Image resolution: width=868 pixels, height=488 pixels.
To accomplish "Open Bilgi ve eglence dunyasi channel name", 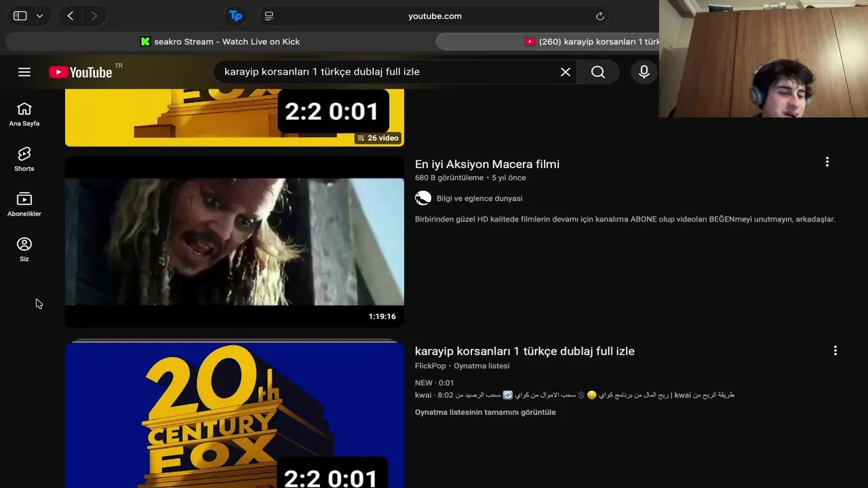I will tap(479, 199).
